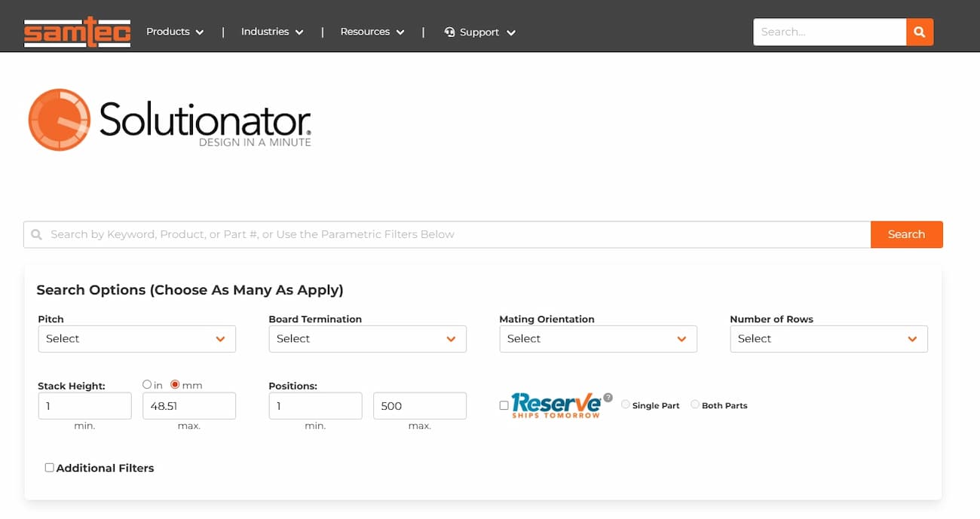Click the headset Support icon
This screenshot has width=980, height=519.
[x=450, y=32]
